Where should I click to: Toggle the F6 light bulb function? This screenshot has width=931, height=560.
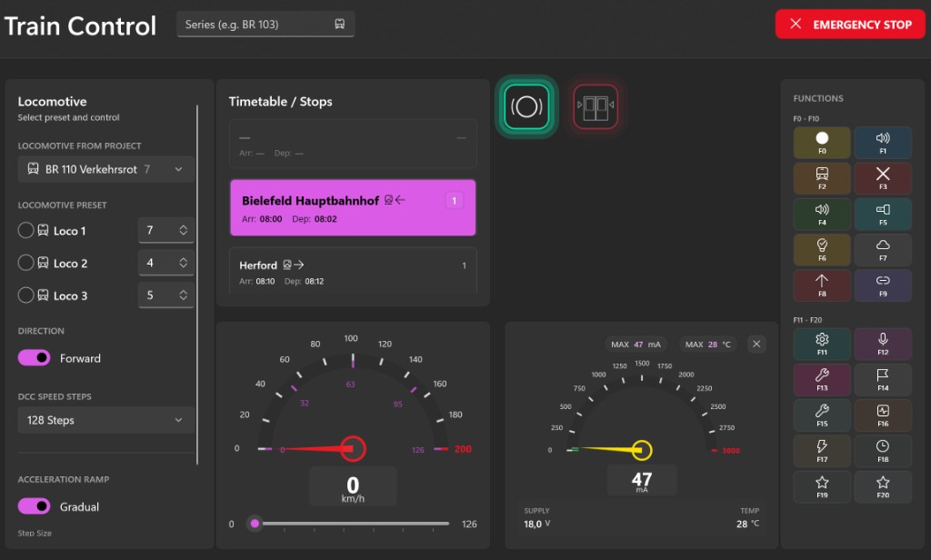(x=822, y=249)
